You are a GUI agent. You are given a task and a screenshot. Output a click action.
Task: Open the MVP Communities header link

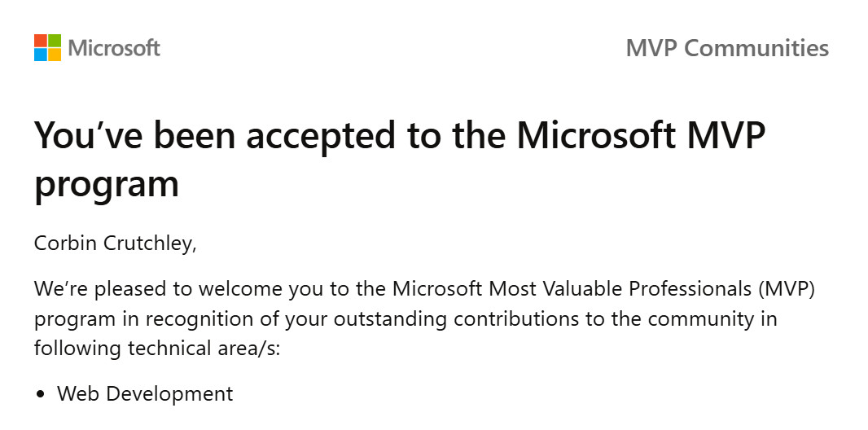click(727, 48)
